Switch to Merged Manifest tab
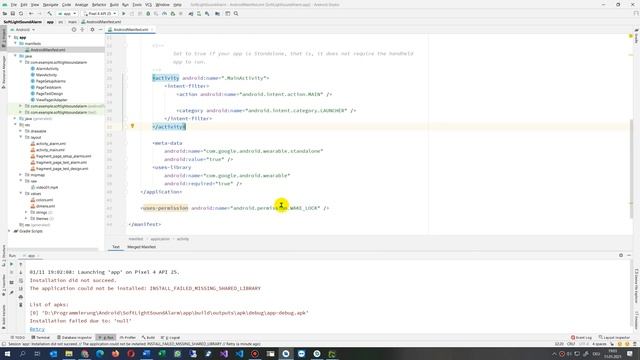Screen dimensions: 640x360 click(141, 247)
